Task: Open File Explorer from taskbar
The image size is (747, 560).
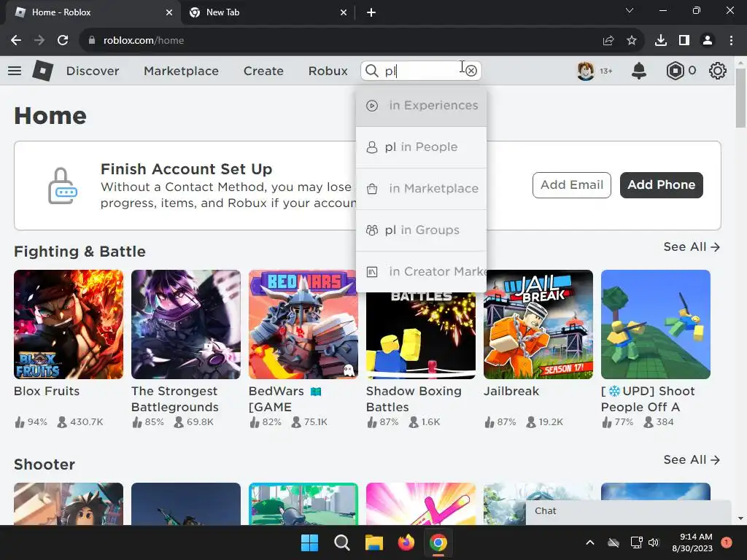Action: pyautogui.click(x=374, y=542)
